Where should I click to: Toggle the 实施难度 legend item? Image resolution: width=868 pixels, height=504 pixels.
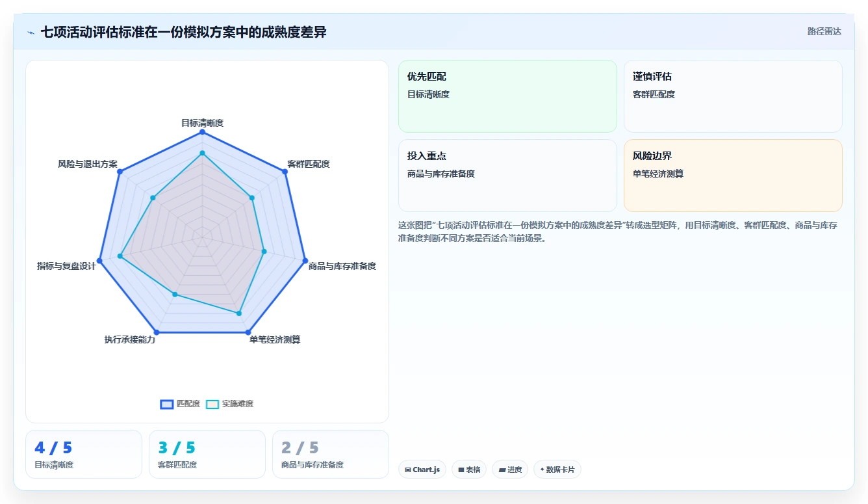coord(229,404)
